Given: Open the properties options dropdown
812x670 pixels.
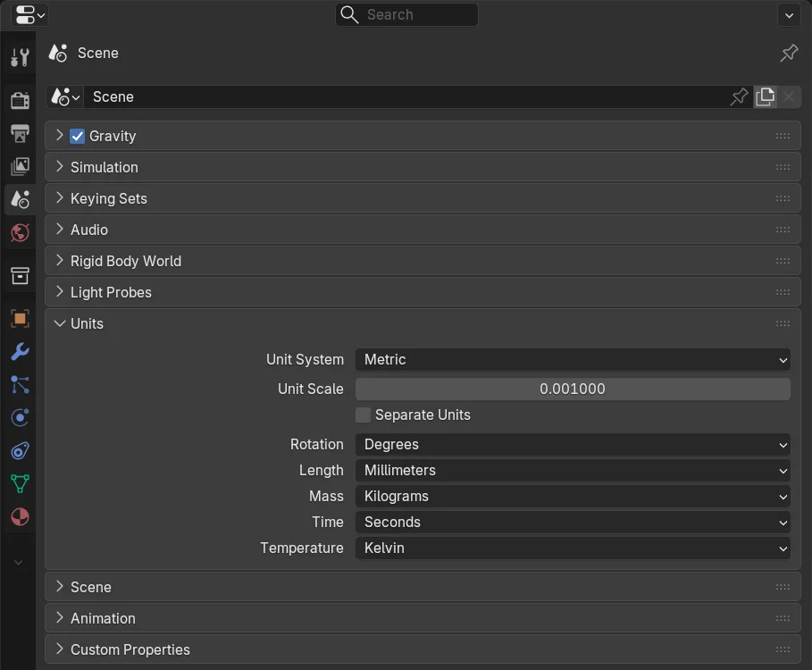Looking at the screenshot, I should pos(789,15).
